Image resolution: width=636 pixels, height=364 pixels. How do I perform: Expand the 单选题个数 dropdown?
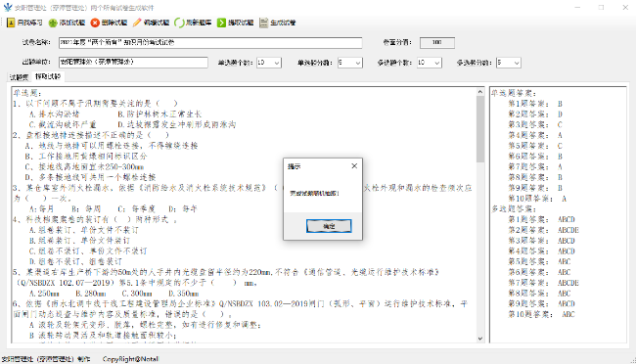(x=277, y=63)
